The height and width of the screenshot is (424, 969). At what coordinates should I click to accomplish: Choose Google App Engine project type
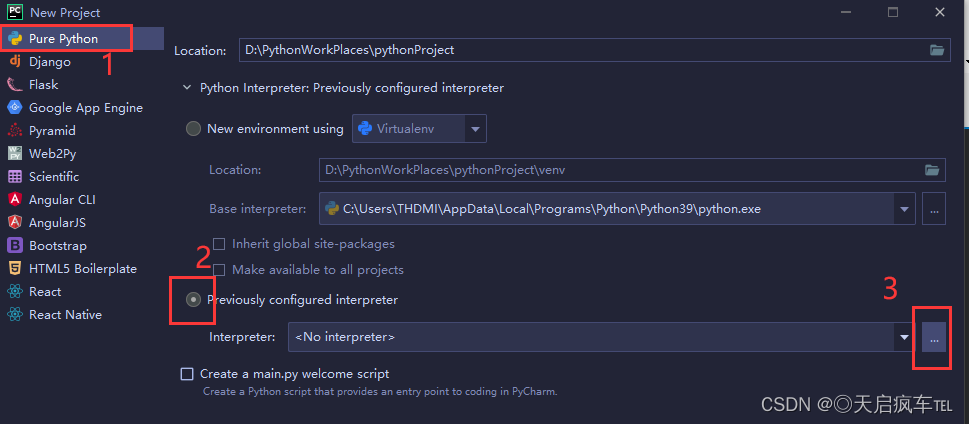click(82, 108)
